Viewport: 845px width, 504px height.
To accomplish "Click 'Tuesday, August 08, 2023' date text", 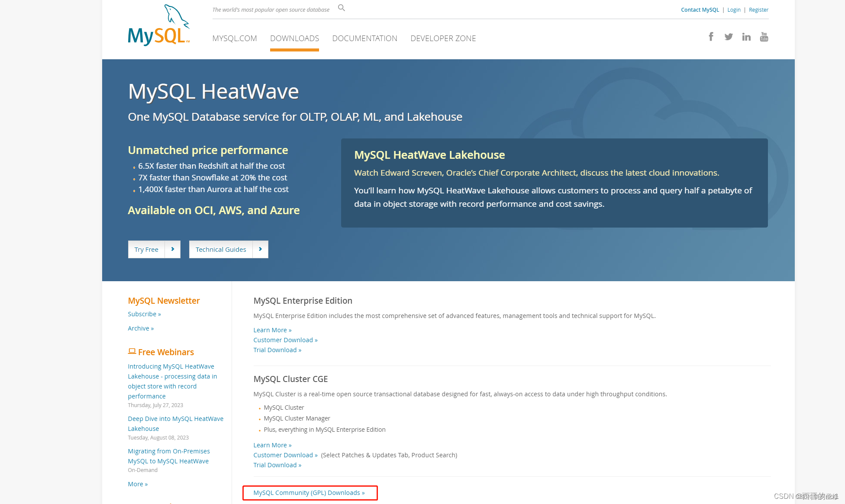I will [x=158, y=438].
